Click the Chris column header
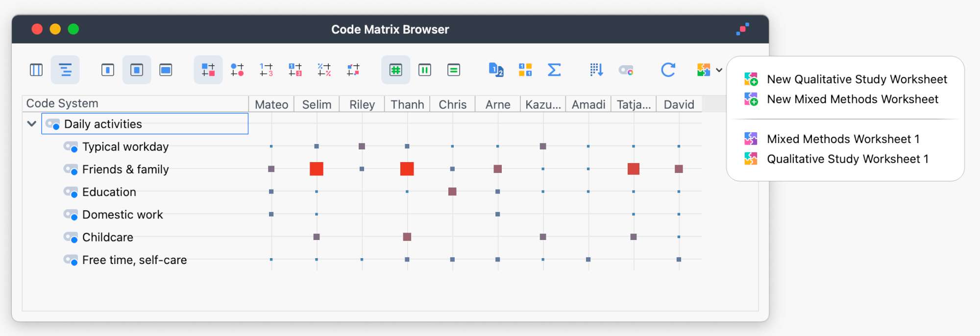This screenshot has width=980, height=336. click(452, 104)
